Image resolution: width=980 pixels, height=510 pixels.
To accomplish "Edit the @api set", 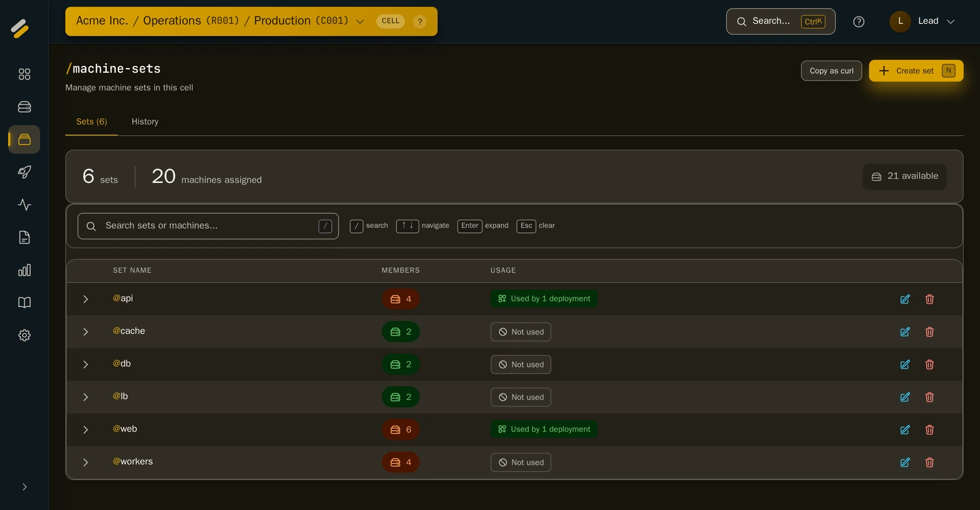I will [x=905, y=299].
